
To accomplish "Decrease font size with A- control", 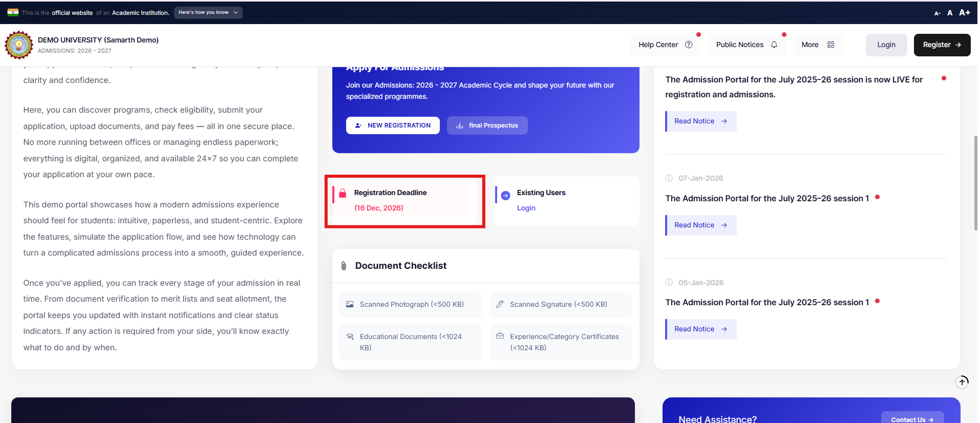I will coord(937,13).
